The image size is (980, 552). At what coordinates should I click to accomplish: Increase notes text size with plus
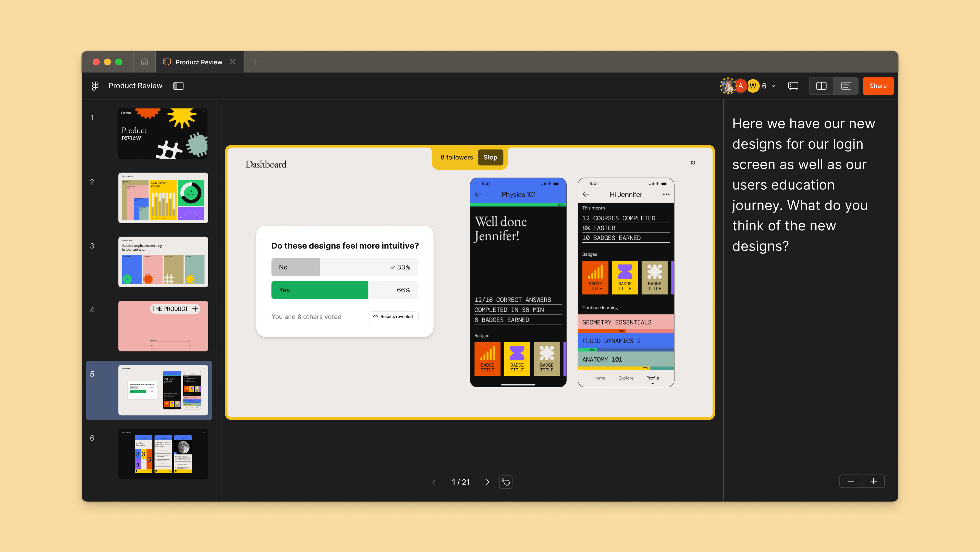(x=874, y=481)
